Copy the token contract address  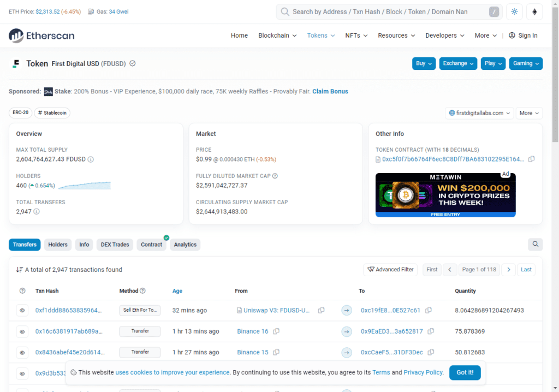[531, 159]
